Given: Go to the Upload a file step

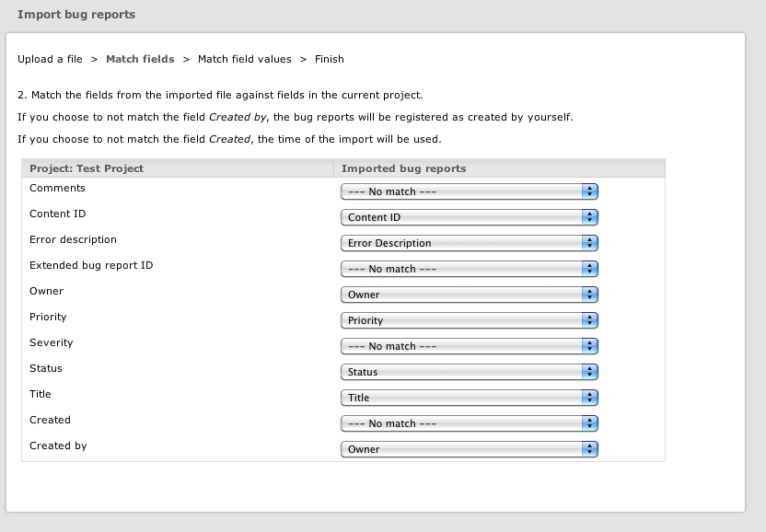Looking at the screenshot, I should tap(50, 59).
